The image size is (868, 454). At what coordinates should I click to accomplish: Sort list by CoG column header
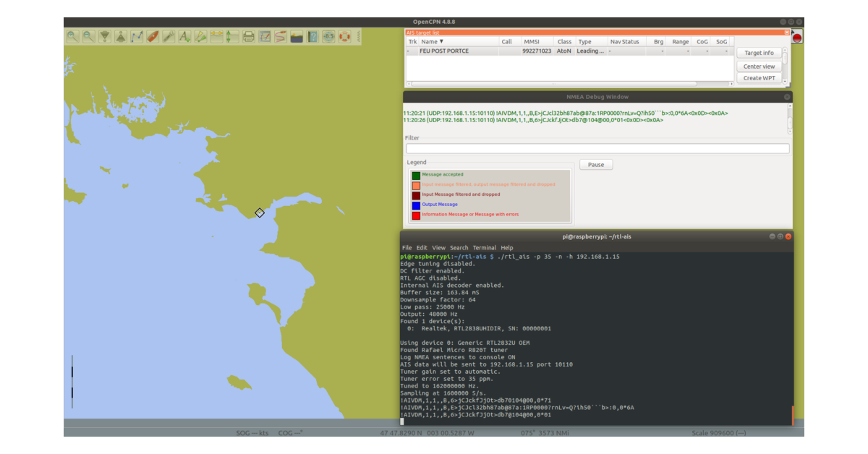coord(702,42)
